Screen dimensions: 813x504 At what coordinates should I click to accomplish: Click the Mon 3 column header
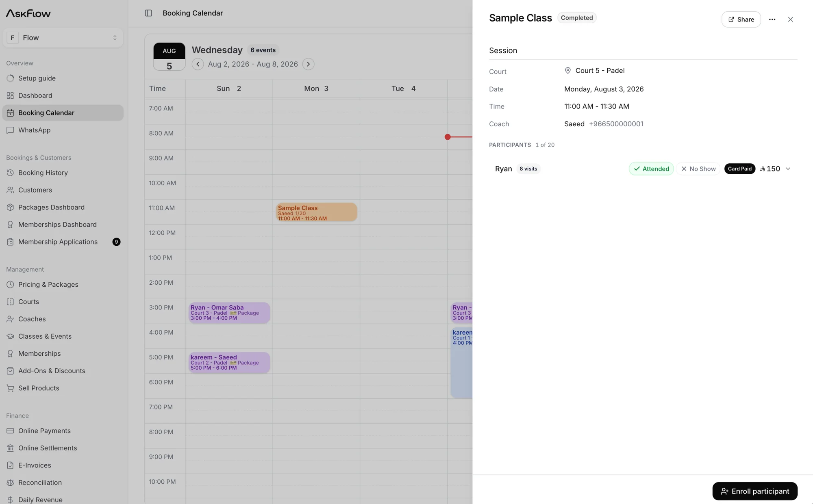coord(316,89)
